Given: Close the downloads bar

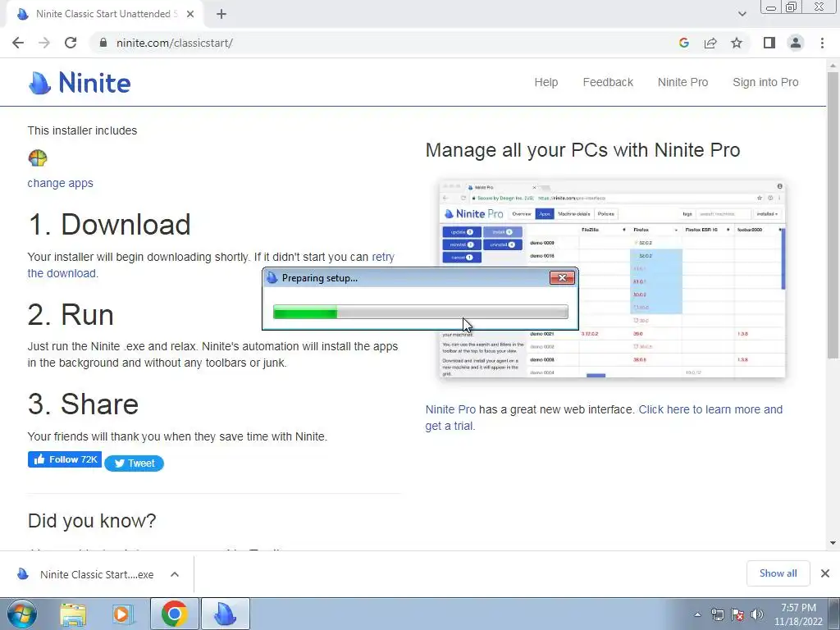Looking at the screenshot, I should 825,573.
